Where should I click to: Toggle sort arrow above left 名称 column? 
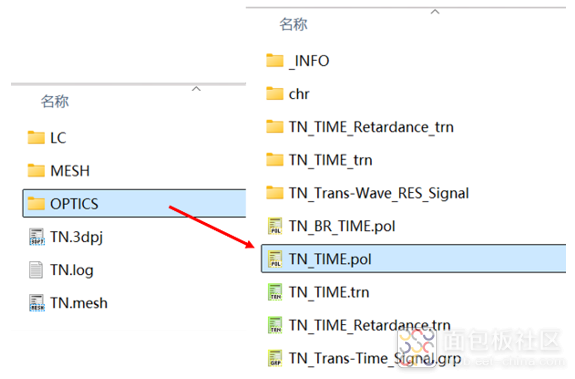click(x=196, y=89)
